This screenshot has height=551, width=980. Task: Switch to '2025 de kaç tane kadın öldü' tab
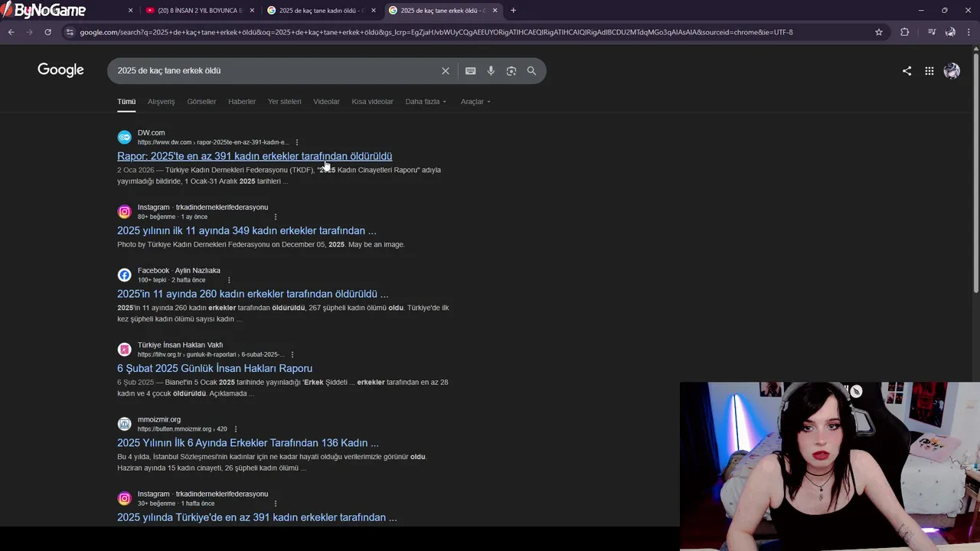(x=321, y=11)
